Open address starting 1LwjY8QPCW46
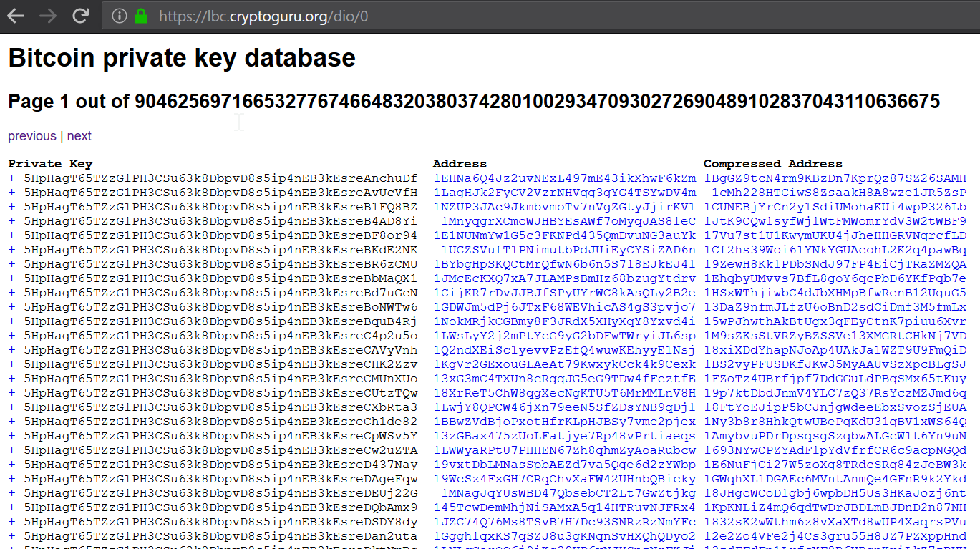 (x=564, y=407)
